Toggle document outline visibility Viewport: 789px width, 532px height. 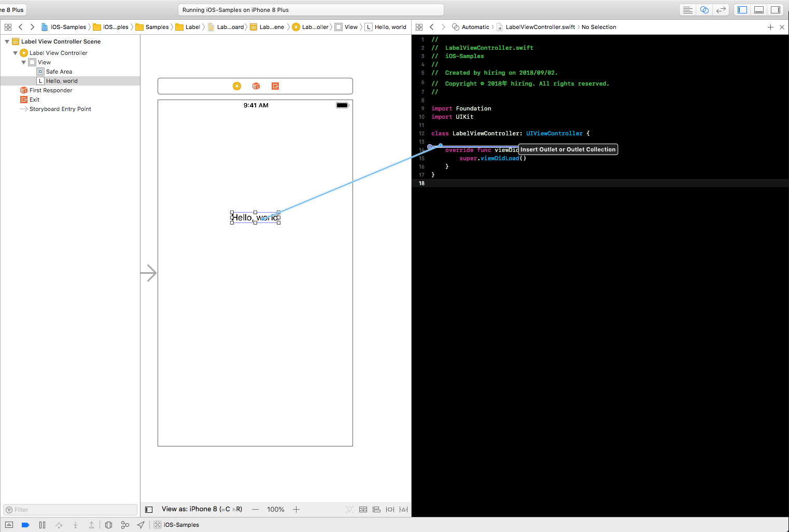(x=149, y=510)
